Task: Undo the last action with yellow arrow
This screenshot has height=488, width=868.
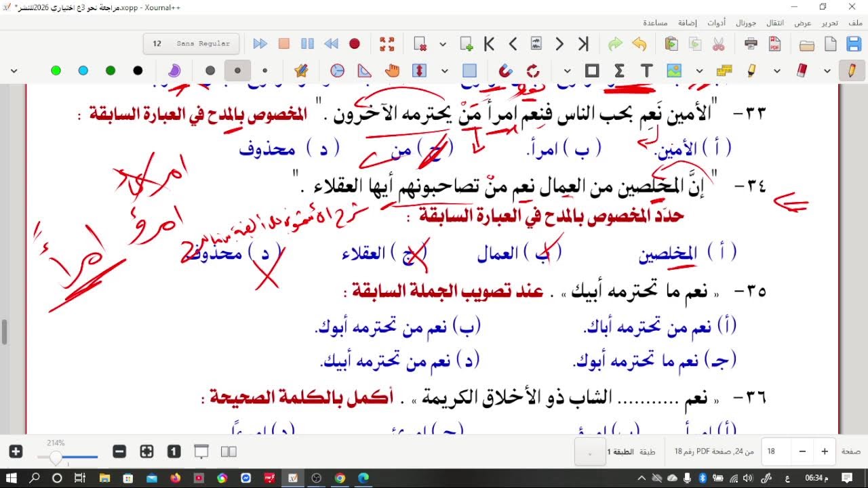Action: (639, 45)
